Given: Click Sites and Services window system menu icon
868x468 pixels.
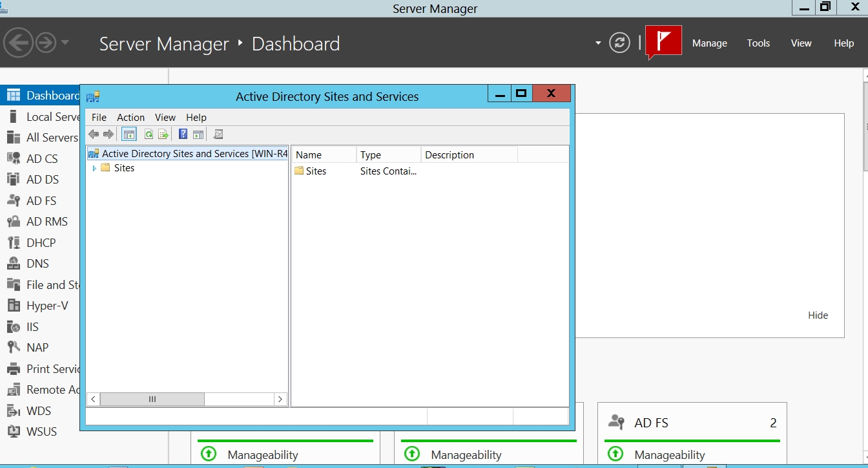Looking at the screenshot, I should [93, 97].
